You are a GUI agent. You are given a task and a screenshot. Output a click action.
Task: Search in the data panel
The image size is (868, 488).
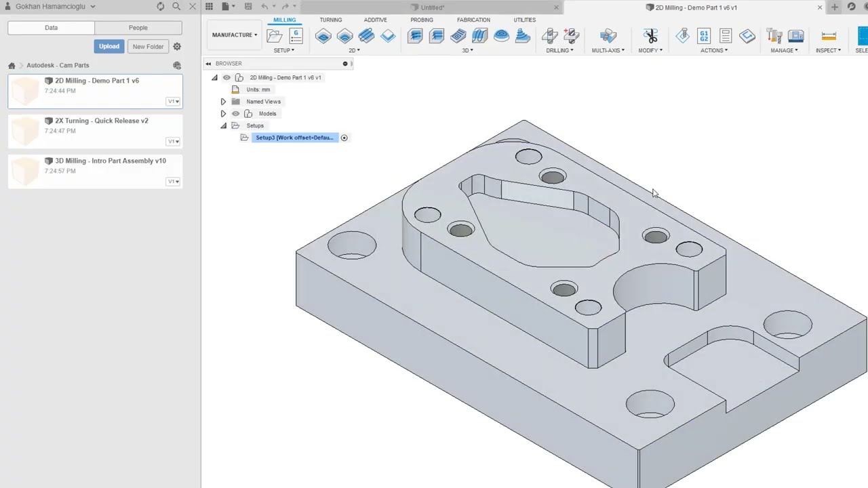click(176, 7)
